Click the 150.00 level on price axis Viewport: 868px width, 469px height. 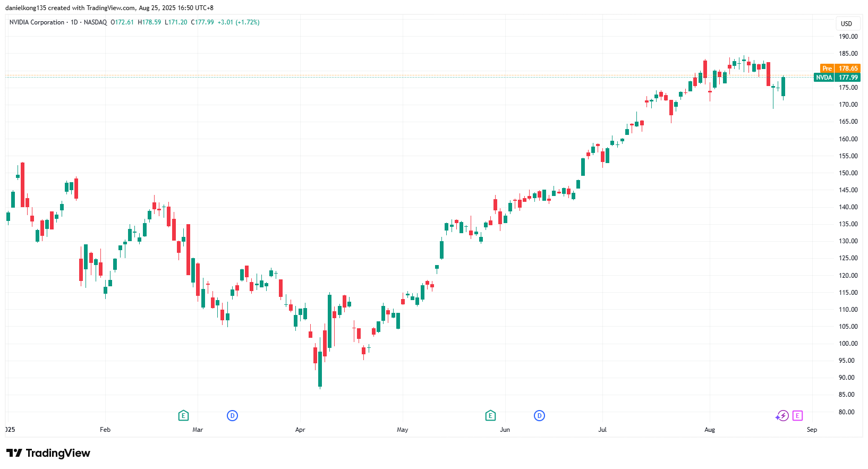click(848, 173)
